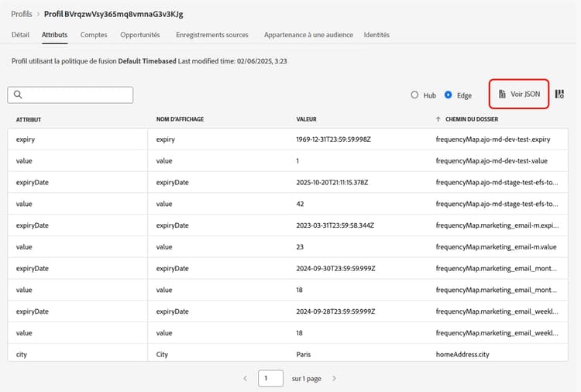Open the column settings icon
Viewport: 581px width, 392px height.
click(x=559, y=94)
